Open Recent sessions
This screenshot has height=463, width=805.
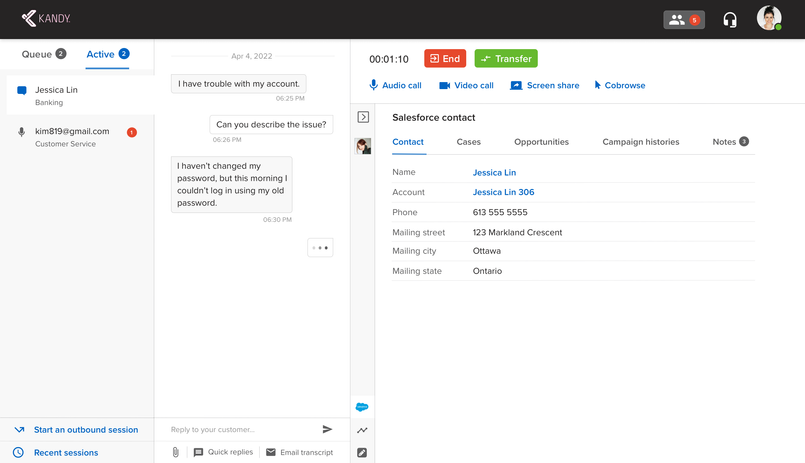tap(66, 452)
